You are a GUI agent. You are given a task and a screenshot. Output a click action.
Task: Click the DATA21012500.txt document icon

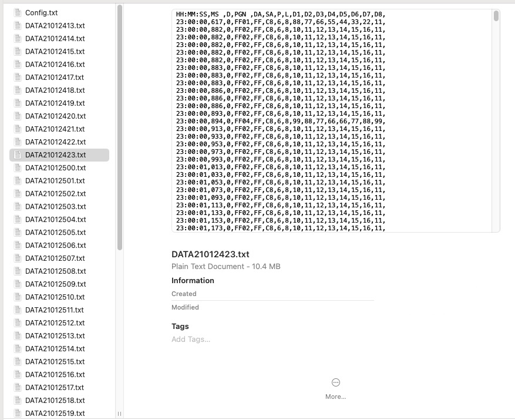(17, 168)
